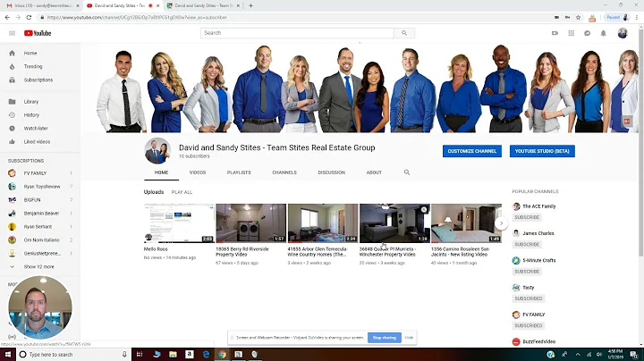The height and width of the screenshot is (361, 644).
Task: Open Edge from the Windows taskbar
Action: (206, 354)
